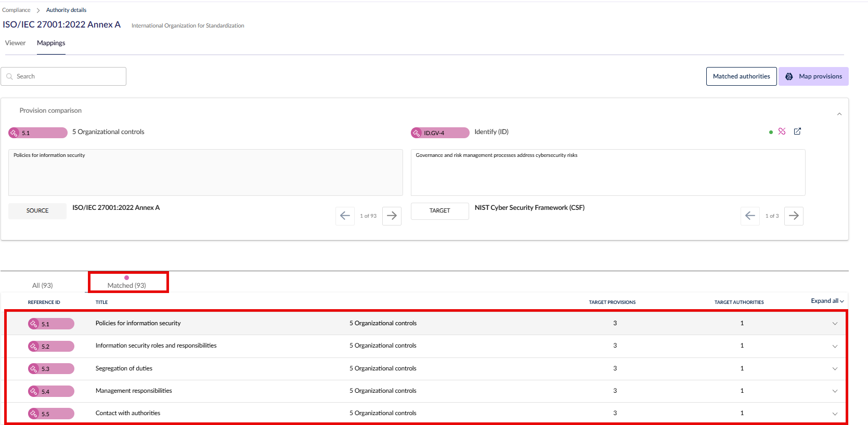The image size is (868, 425).
Task: Open target provision in new window icon
Action: [x=797, y=131]
